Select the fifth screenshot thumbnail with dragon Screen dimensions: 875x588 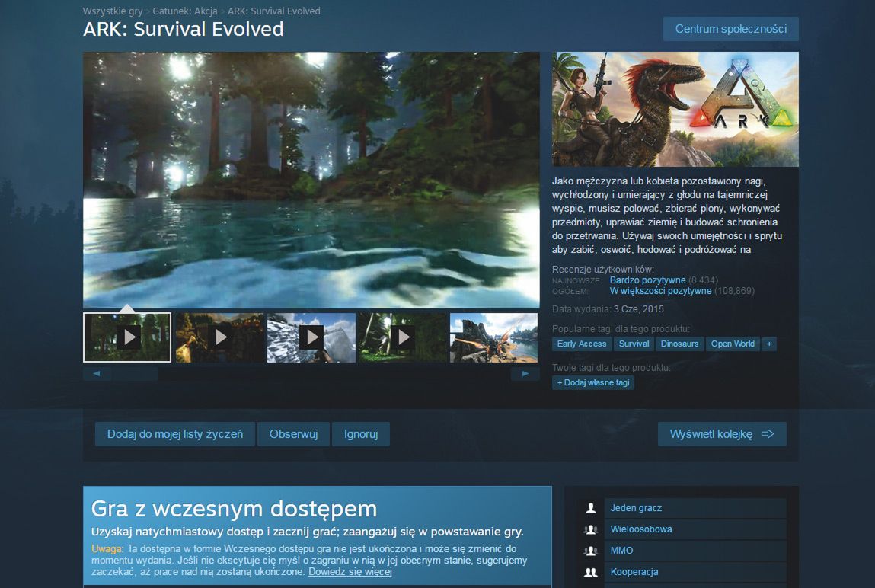(x=494, y=337)
